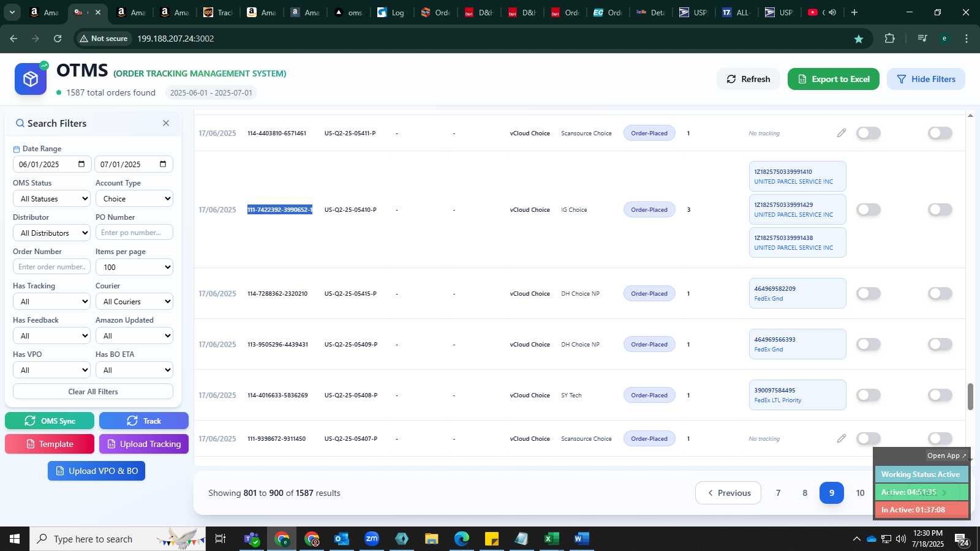
Task: Toggle second switch for order 114-4403810-6571461
Action: [940, 133]
